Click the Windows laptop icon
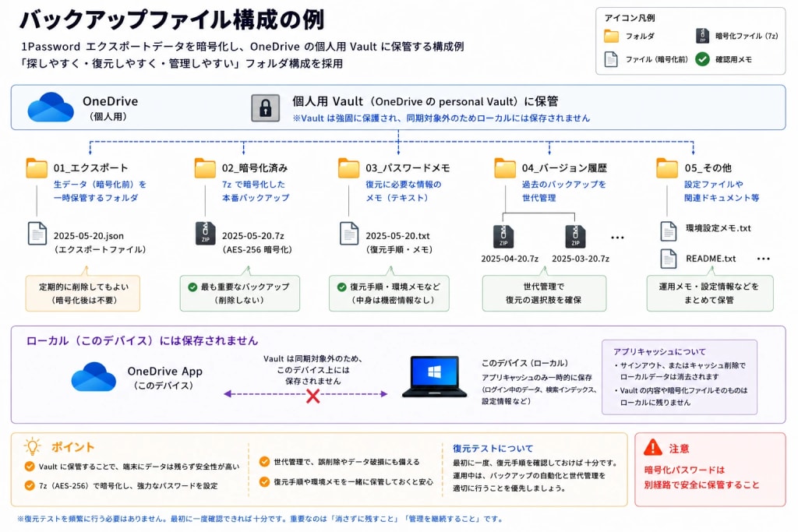 tap(434, 377)
